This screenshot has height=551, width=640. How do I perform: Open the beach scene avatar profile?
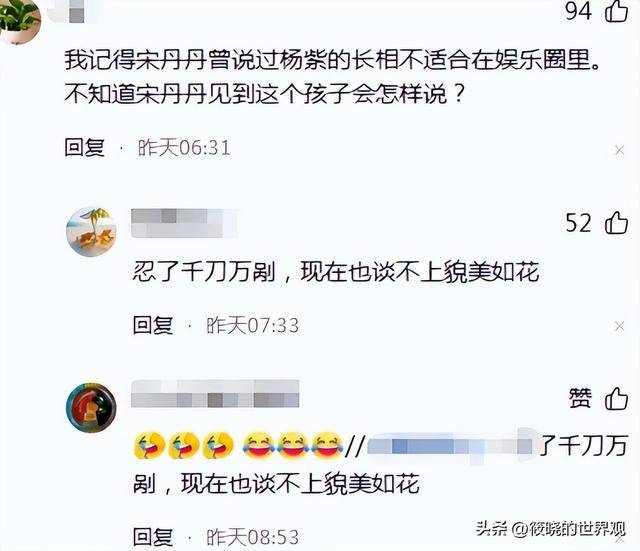[91, 232]
